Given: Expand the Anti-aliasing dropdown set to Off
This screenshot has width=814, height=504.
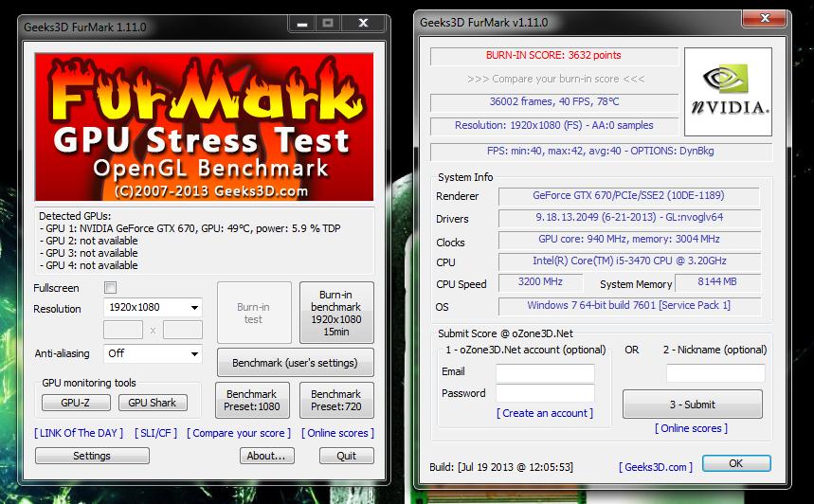Looking at the screenshot, I should [153, 353].
